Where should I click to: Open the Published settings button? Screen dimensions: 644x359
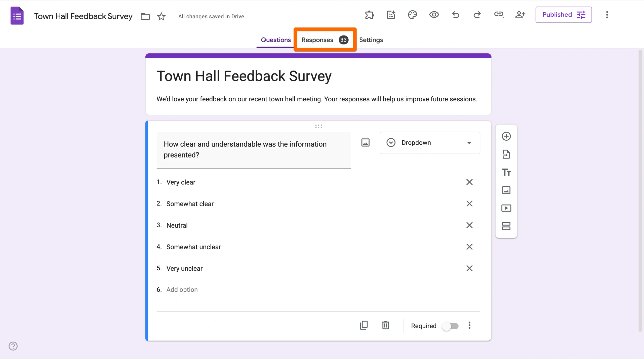click(x=563, y=15)
